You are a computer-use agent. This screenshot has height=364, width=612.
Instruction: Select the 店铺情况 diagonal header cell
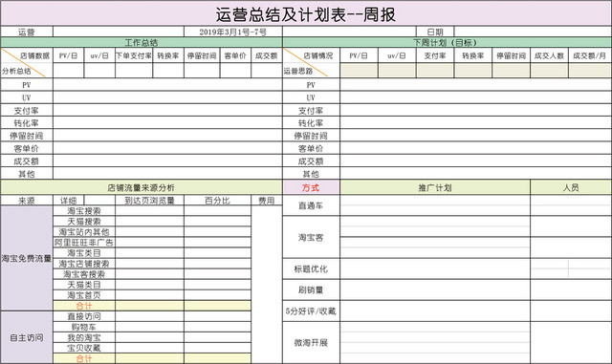[311, 63]
